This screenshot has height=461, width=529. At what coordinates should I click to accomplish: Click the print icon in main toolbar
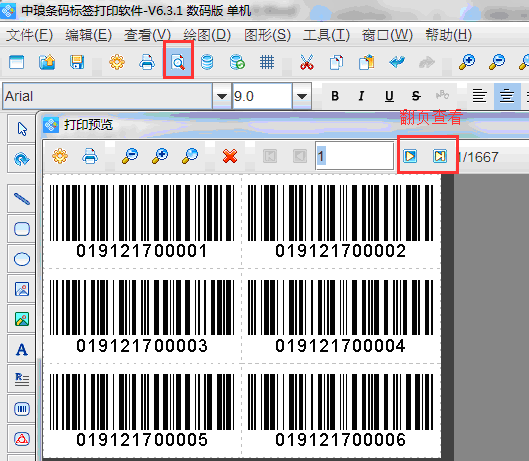147,62
